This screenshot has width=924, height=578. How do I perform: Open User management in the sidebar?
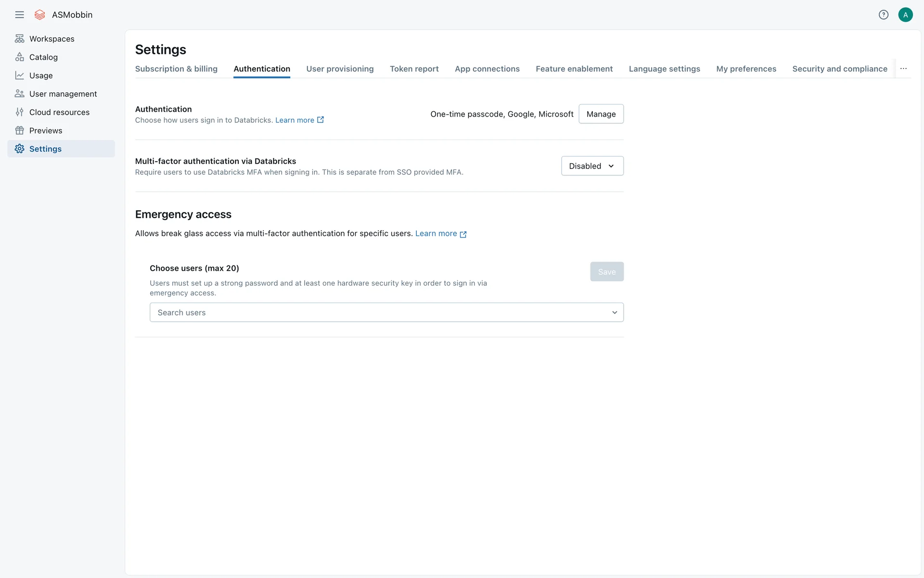click(x=63, y=94)
